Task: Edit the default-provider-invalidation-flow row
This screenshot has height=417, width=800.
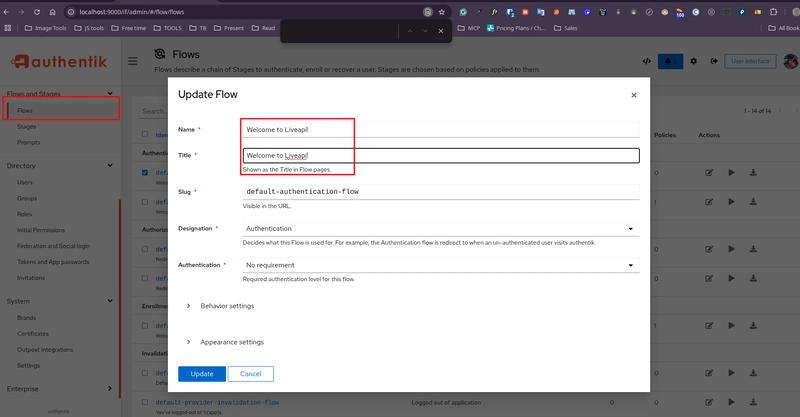Action: (709, 402)
